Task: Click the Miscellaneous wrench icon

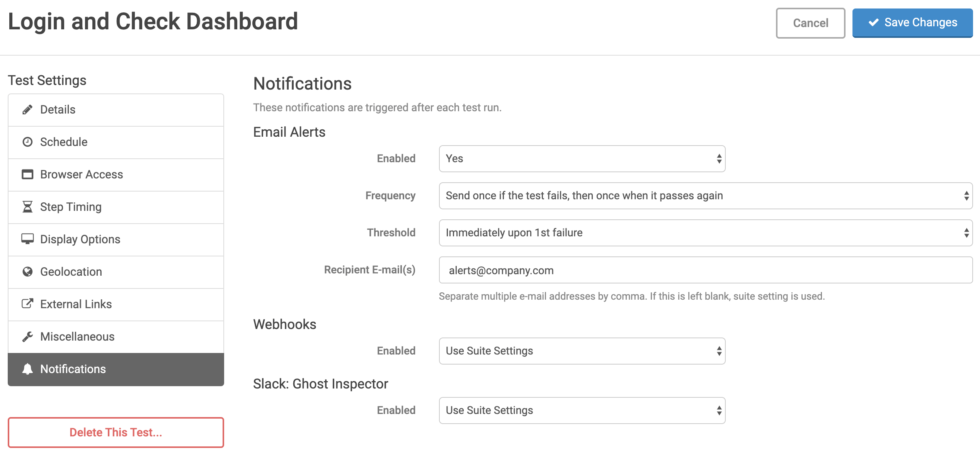Action: click(27, 336)
